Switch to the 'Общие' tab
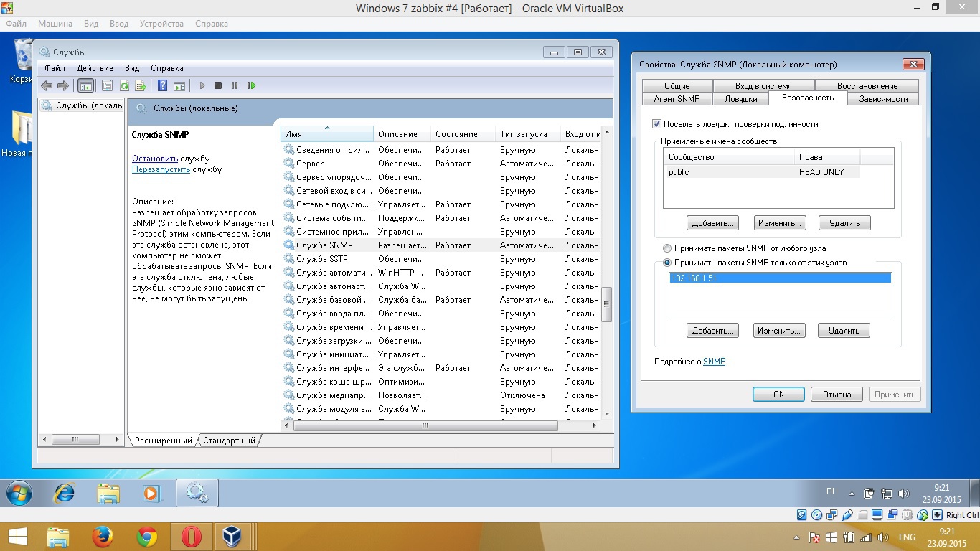Screen dimensions: 980x551 (677, 86)
